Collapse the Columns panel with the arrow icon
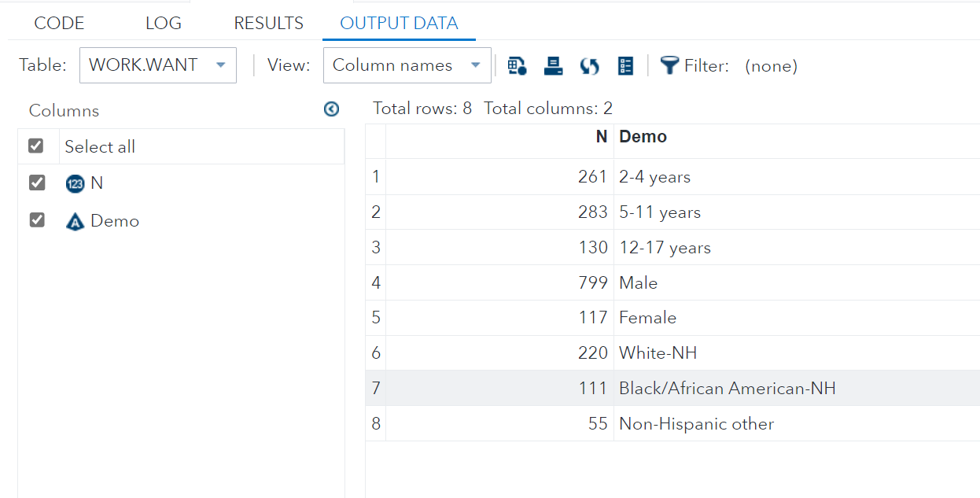 coord(331,109)
